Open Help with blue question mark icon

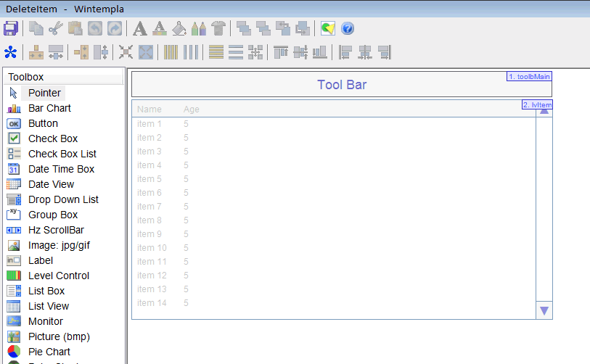(348, 28)
